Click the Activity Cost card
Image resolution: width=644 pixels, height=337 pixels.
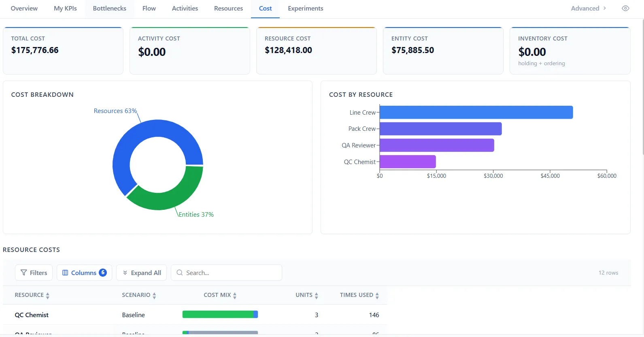pyautogui.click(x=190, y=51)
